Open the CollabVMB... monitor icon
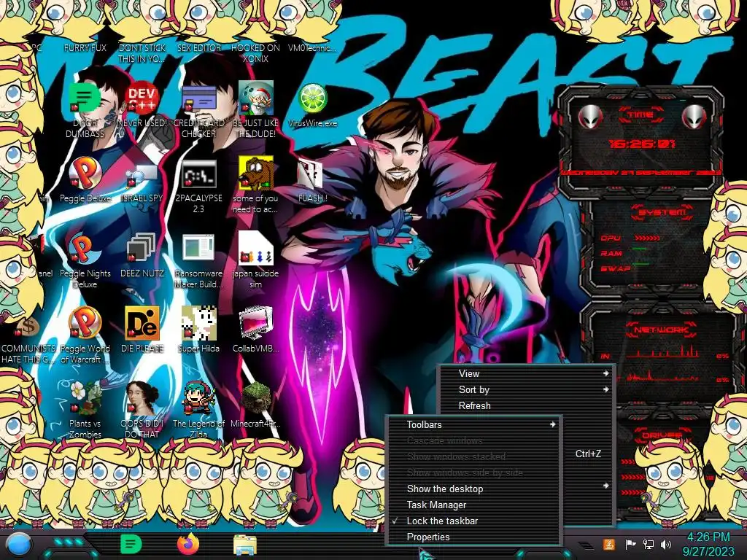747x560 pixels. point(256,323)
